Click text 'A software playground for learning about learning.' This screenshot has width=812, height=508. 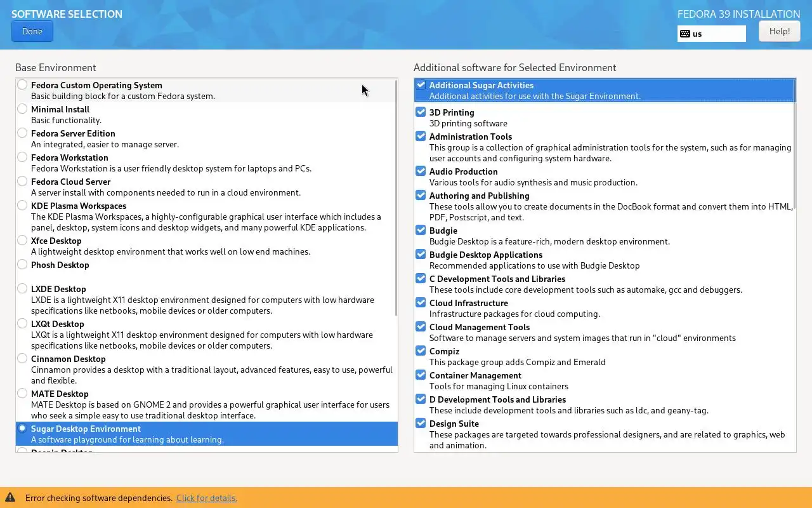128,439
